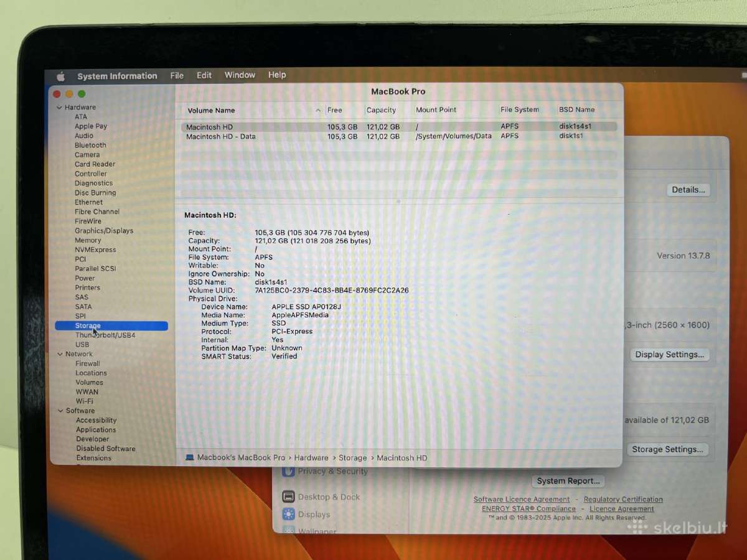Open the Regulatory Certification link
This screenshot has height=560, width=747.
tap(623, 500)
